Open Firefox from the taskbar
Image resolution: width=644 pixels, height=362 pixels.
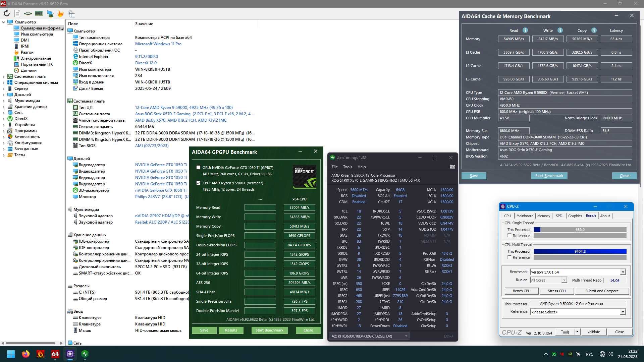25,354
